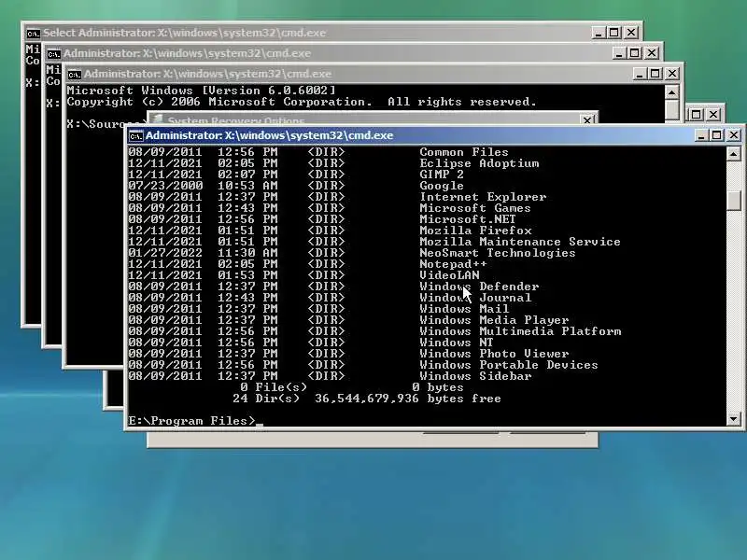747x560 pixels.
Task: Click the '24 Dir(s)' summary text
Action: coord(266,399)
